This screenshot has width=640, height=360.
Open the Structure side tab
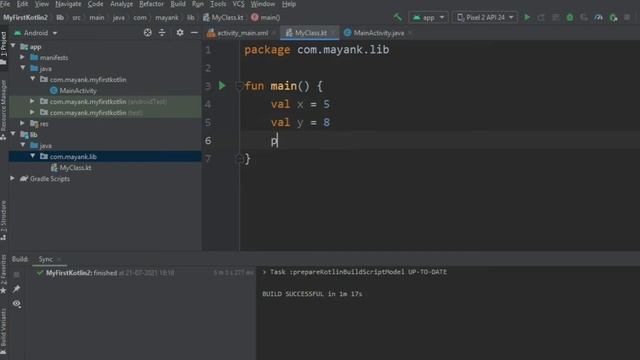(x=4, y=220)
